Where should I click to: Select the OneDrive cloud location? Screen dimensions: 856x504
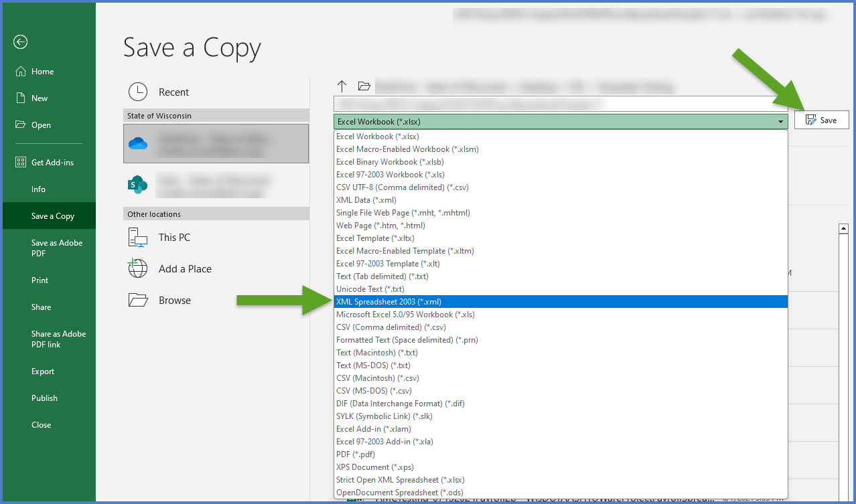[x=216, y=143]
